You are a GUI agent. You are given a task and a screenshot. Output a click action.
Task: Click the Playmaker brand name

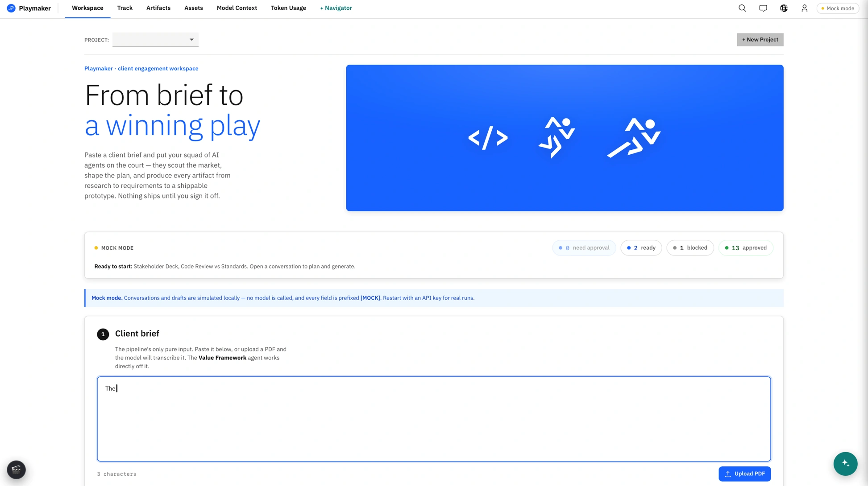35,8
